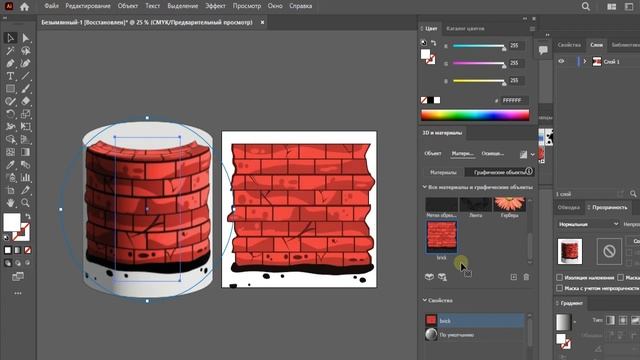
Task: Set toolbar color mode to None
Action: pos(27,250)
